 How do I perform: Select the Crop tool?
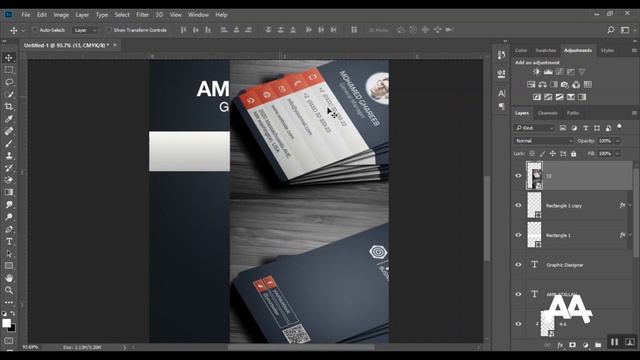(9, 107)
